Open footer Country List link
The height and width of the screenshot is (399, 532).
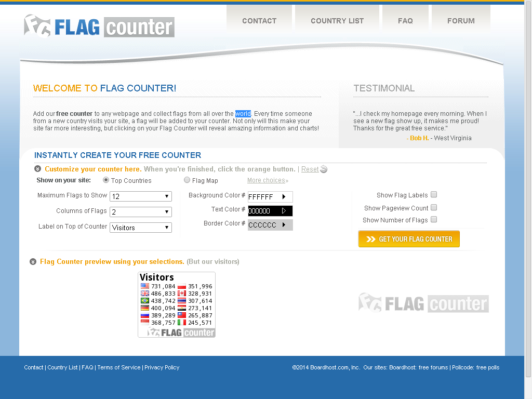pyautogui.click(x=62, y=367)
